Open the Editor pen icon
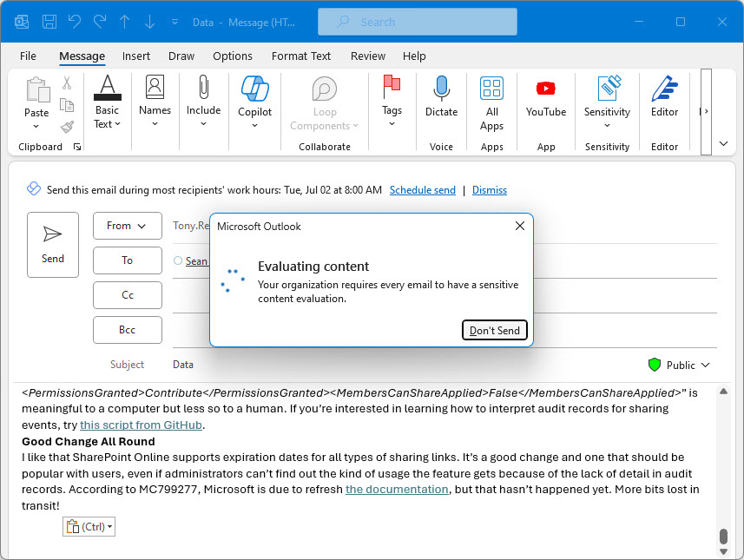Viewport: 744px width, 560px height. (x=664, y=89)
